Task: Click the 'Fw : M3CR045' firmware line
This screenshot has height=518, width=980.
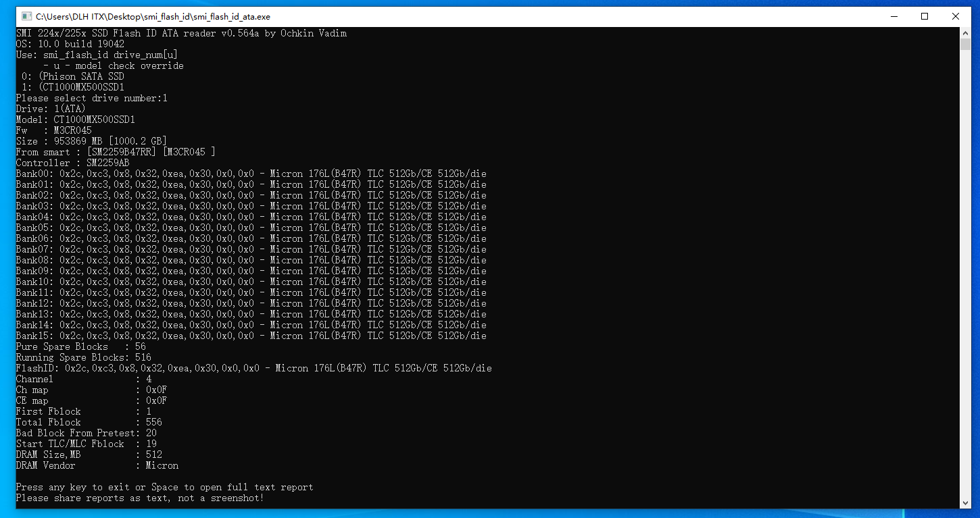Action: click(x=53, y=130)
